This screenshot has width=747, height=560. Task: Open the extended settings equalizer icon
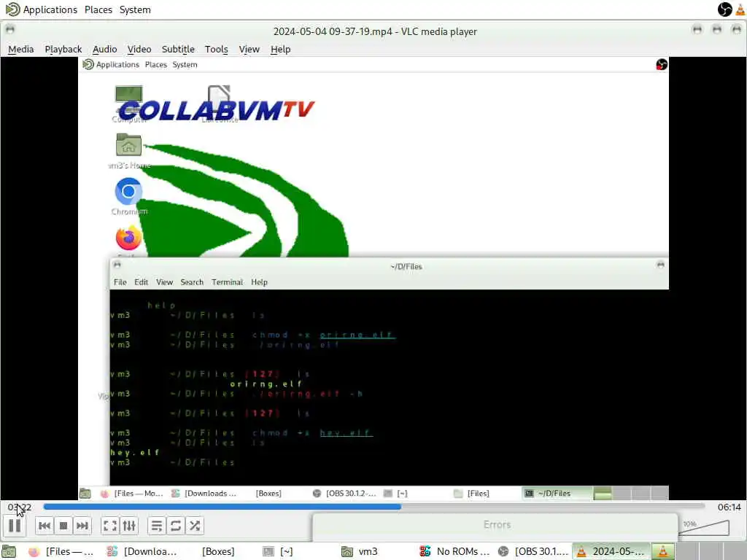pyautogui.click(x=129, y=526)
